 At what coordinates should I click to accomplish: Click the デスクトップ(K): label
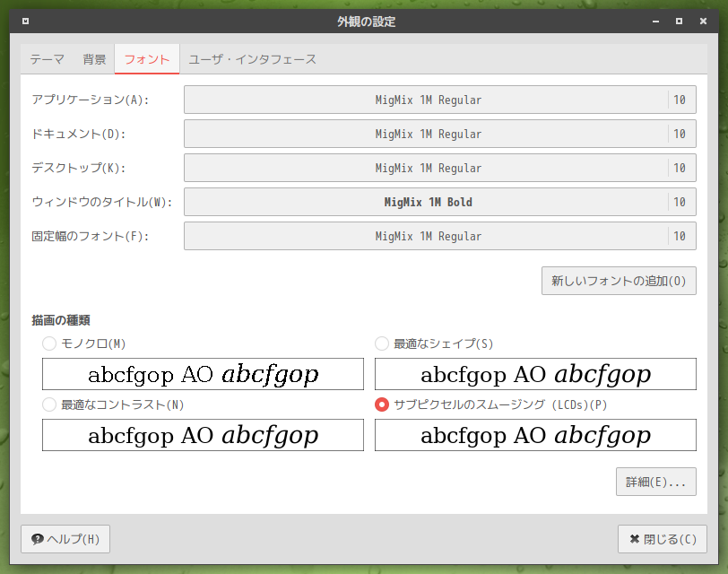[x=79, y=168]
